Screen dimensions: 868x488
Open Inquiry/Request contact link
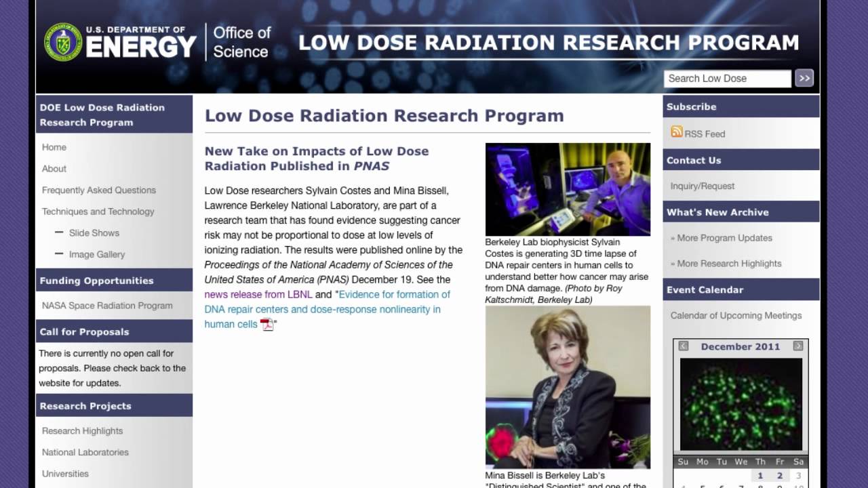tap(703, 186)
